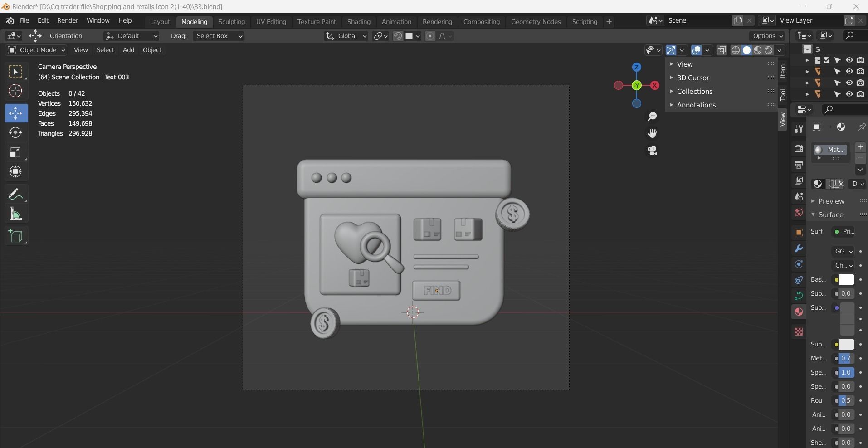
Task: Toggle exclude checkbox on first outliner collection
Action: [x=826, y=60]
